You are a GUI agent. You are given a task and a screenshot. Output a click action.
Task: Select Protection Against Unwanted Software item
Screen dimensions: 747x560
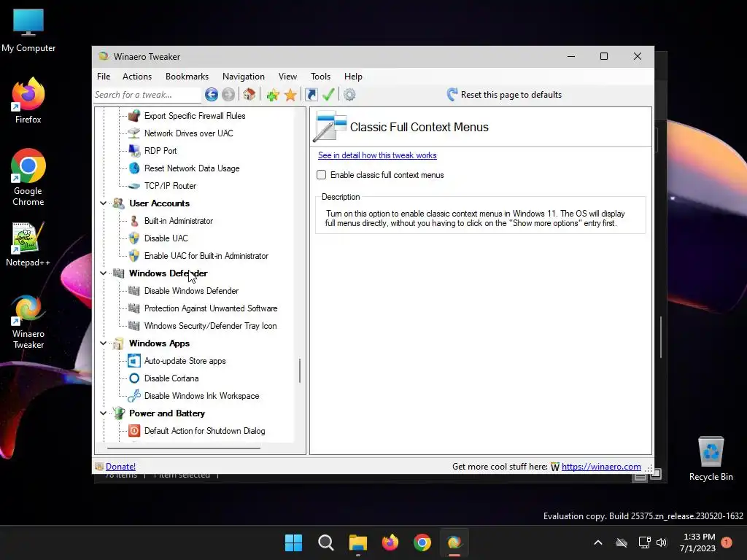(x=211, y=308)
